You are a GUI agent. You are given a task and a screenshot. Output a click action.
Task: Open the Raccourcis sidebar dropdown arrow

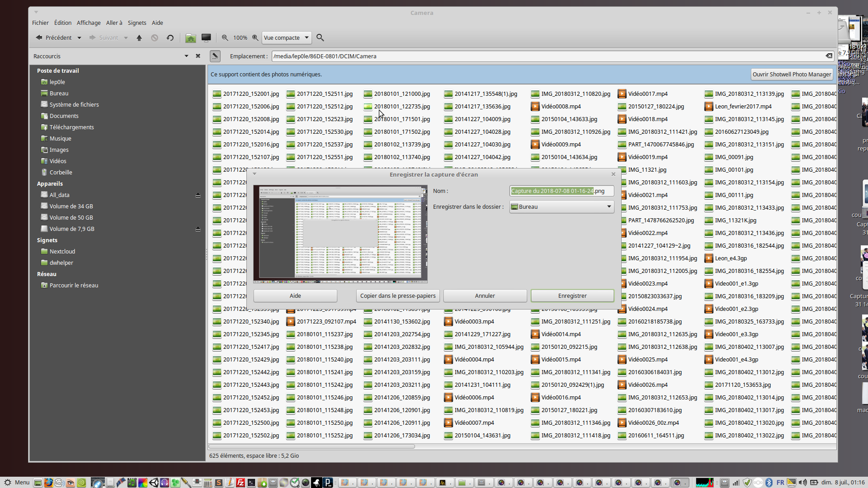coord(186,56)
